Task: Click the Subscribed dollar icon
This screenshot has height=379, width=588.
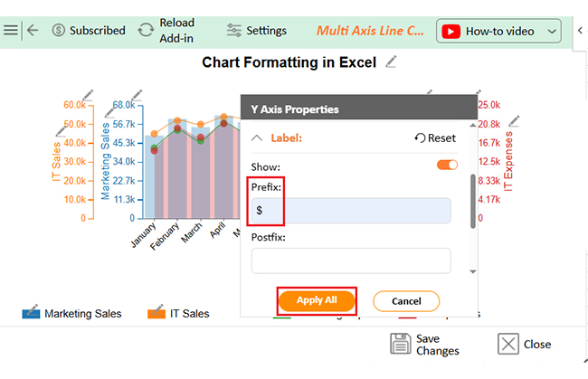Action: pos(58,30)
